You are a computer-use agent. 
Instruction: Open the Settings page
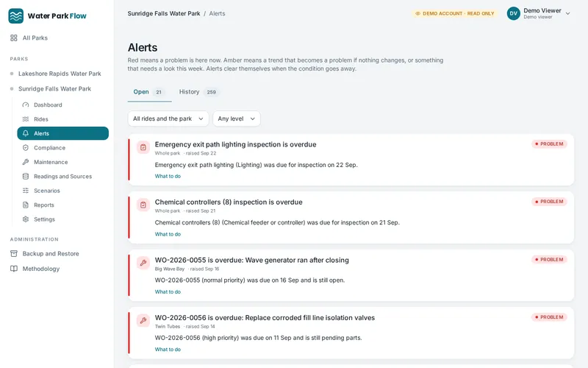click(63, 219)
